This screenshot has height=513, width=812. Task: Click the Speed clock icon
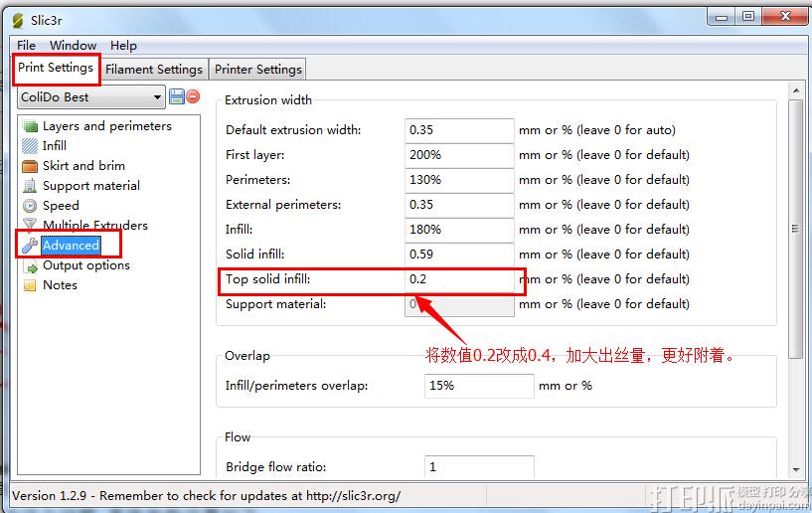(30, 206)
